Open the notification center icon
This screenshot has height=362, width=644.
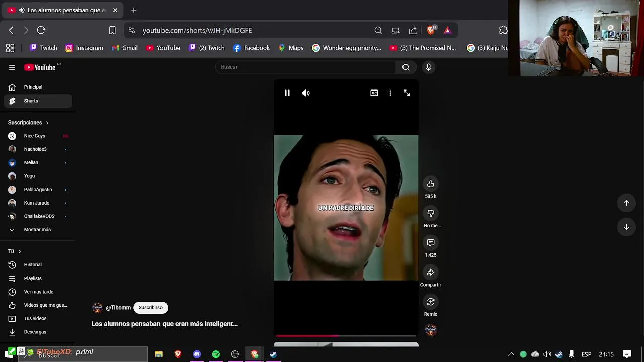click(627, 354)
